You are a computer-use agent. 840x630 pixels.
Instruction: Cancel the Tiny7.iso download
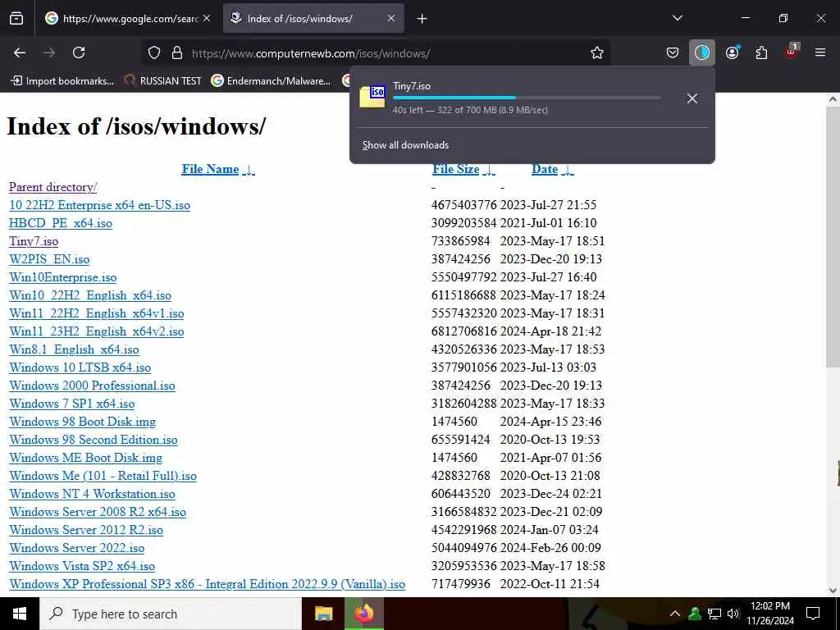(x=692, y=98)
